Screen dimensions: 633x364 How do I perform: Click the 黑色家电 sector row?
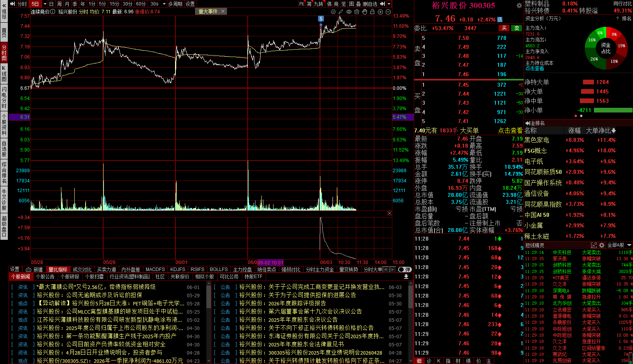(578, 140)
